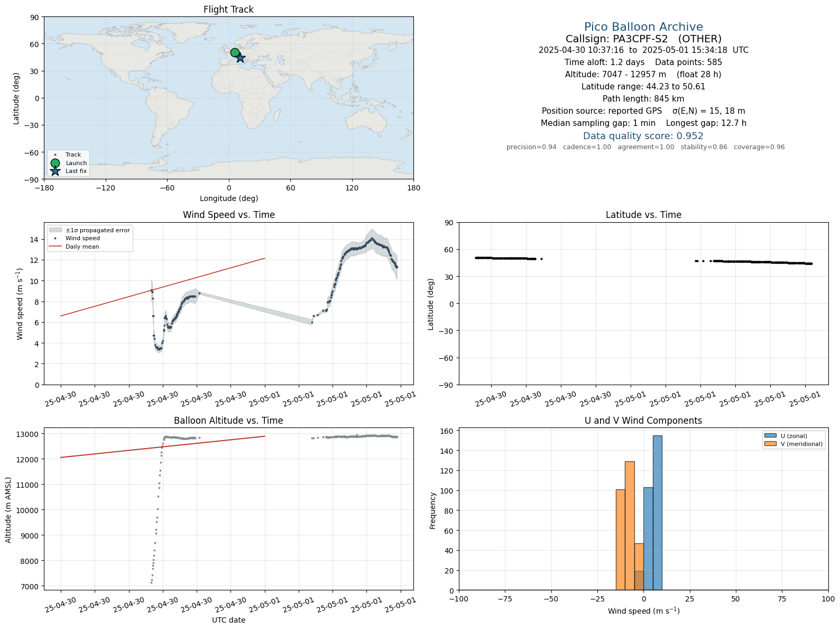Image resolution: width=840 pixels, height=629 pixels.
Task: Click the 'V (meridional)' legend label
Action: [802, 444]
